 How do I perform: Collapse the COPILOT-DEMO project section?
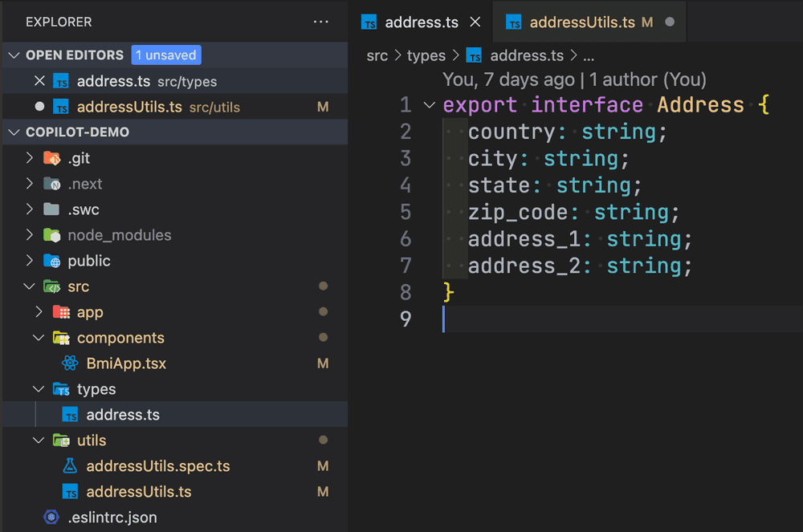click(x=14, y=132)
